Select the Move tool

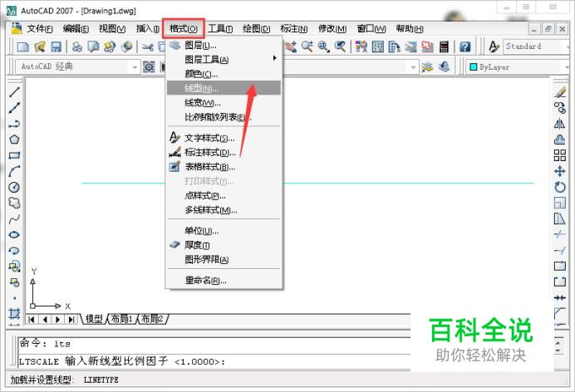pyautogui.click(x=559, y=171)
